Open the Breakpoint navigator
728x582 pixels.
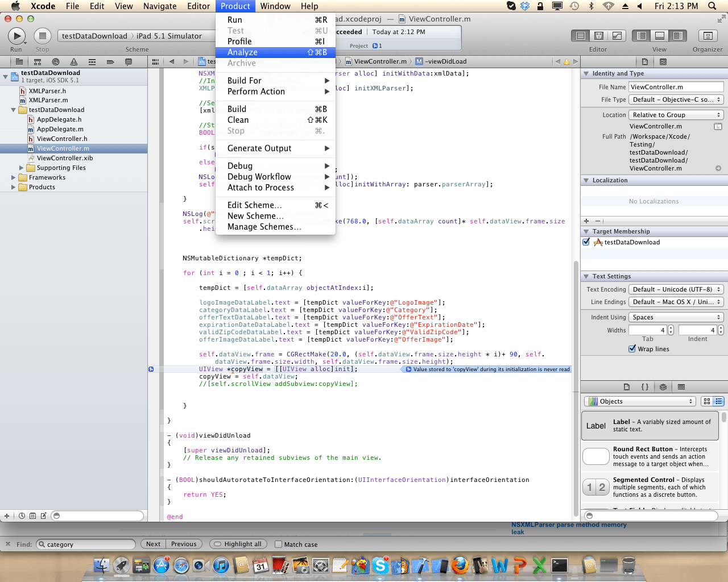pos(110,61)
